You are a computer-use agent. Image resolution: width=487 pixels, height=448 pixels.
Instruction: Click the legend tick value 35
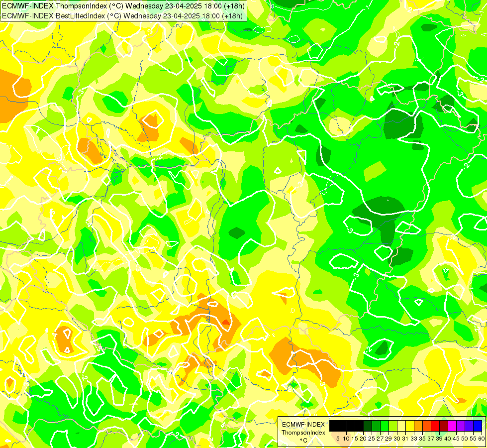click(x=423, y=439)
